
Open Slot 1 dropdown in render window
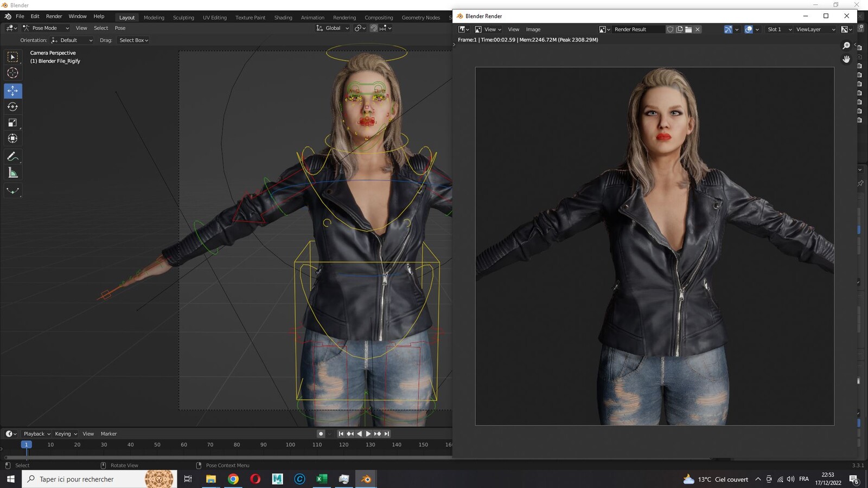click(779, 29)
